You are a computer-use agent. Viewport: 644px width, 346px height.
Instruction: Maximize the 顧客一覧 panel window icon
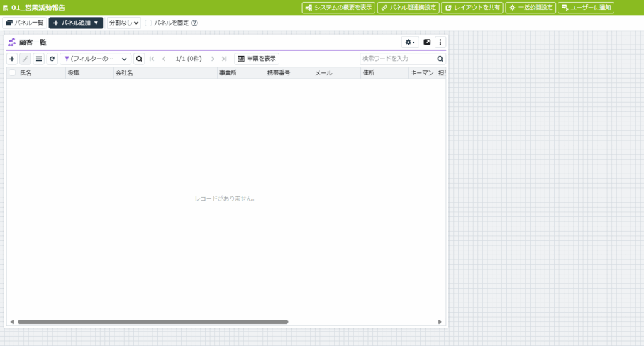[427, 42]
